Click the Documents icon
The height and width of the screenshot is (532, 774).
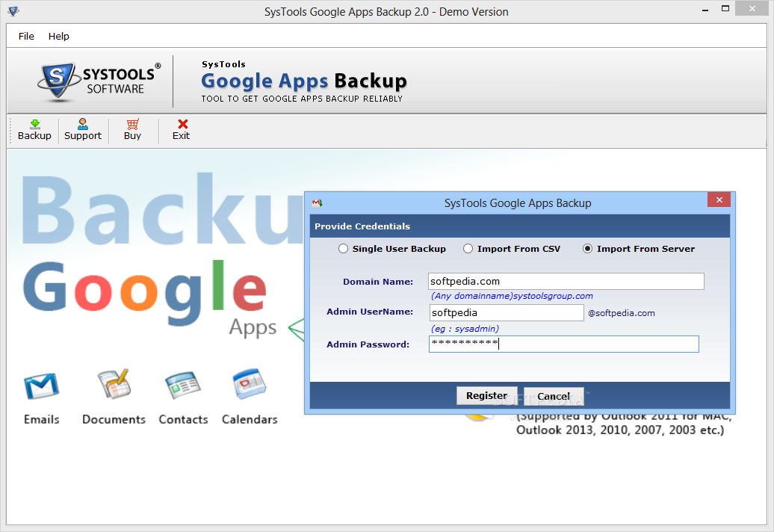pos(114,384)
